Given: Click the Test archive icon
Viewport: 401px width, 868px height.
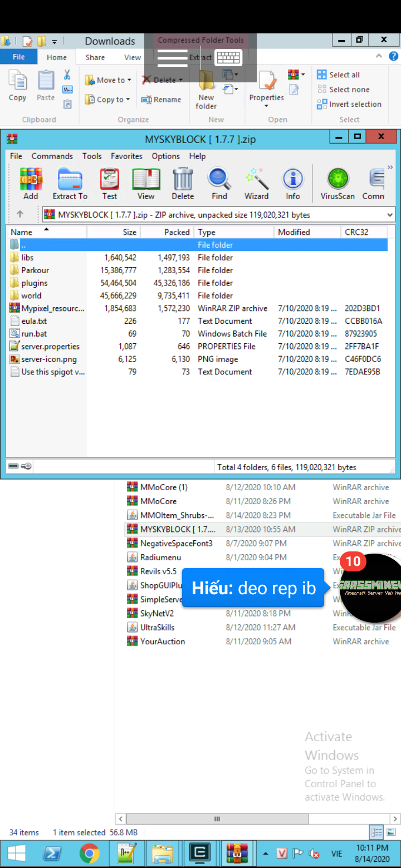Looking at the screenshot, I should 110,184.
